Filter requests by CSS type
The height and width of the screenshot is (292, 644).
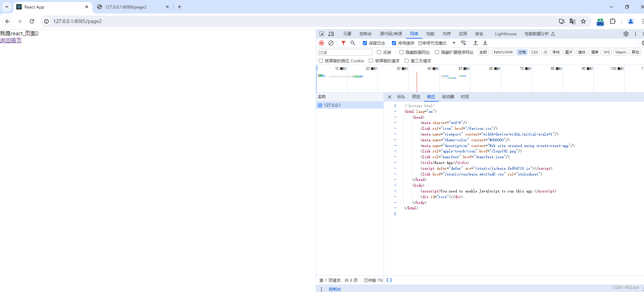click(x=535, y=52)
